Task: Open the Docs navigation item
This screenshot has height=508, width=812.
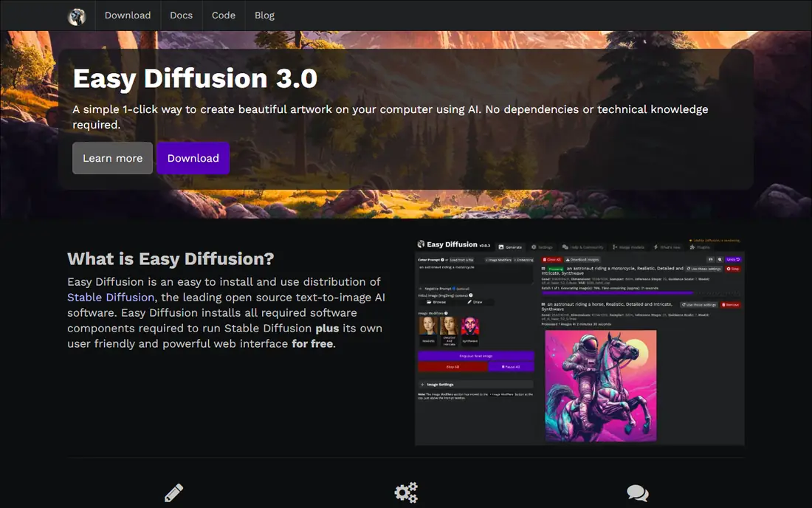Action: (x=182, y=16)
